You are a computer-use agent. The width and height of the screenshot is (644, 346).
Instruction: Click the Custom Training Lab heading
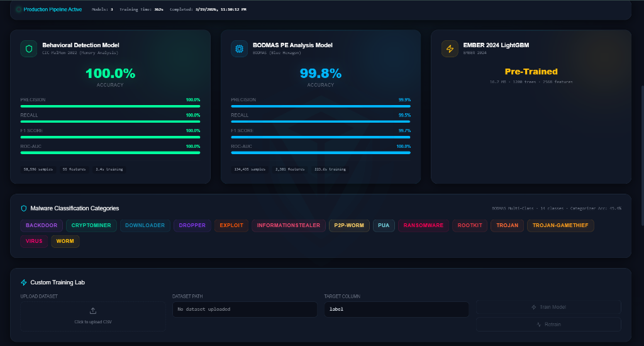tap(57, 282)
